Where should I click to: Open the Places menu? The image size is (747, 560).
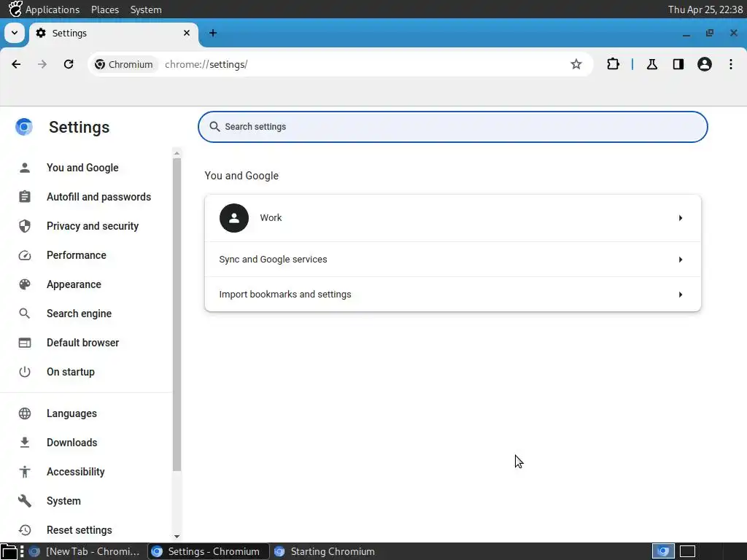(x=105, y=9)
